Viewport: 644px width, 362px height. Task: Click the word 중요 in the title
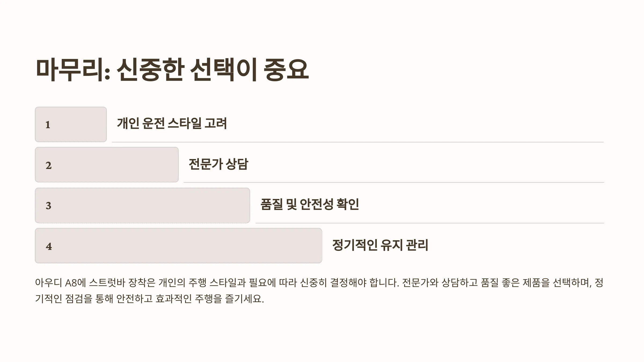click(286, 69)
